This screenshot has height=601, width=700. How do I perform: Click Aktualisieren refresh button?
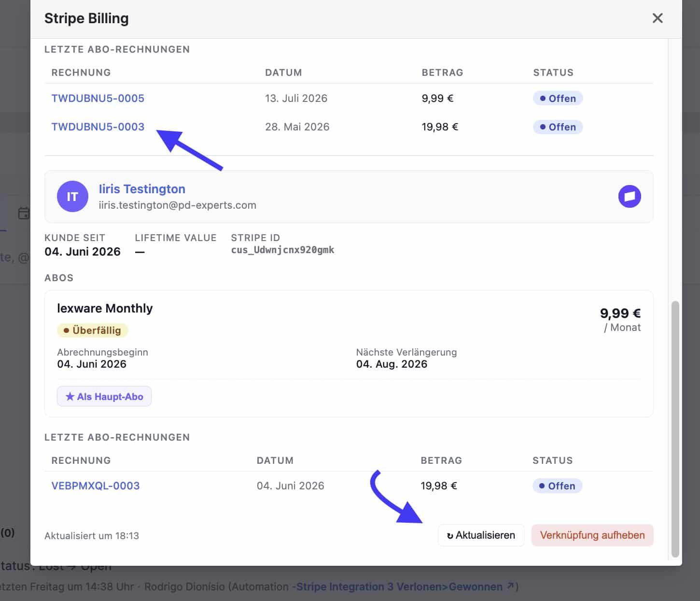[481, 535]
